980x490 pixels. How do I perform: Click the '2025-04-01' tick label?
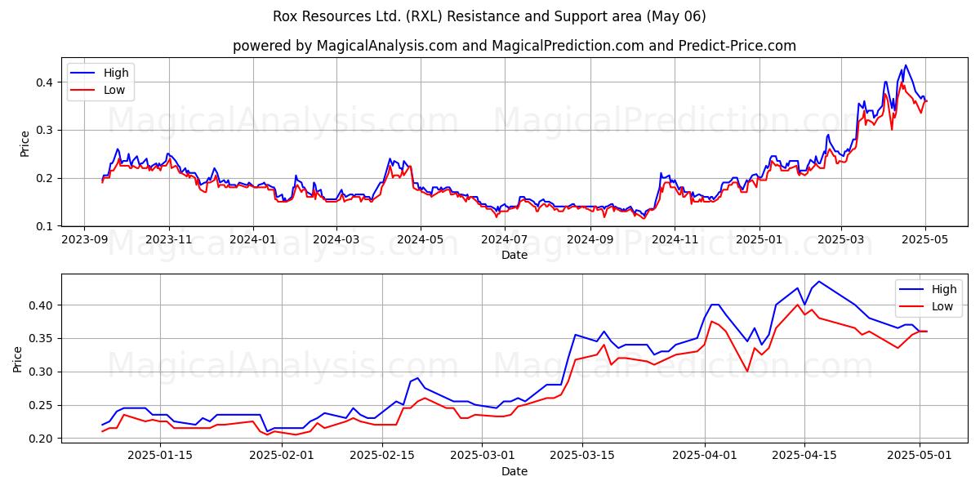pos(704,456)
